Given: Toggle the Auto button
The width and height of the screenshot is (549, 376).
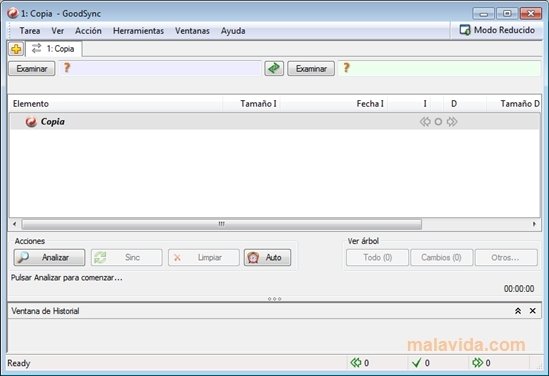Looking at the screenshot, I should (x=267, y=257).
